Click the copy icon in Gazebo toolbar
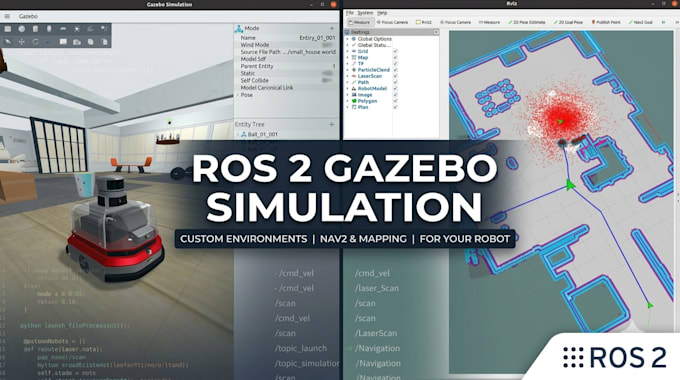 click(x=91, y=42)
